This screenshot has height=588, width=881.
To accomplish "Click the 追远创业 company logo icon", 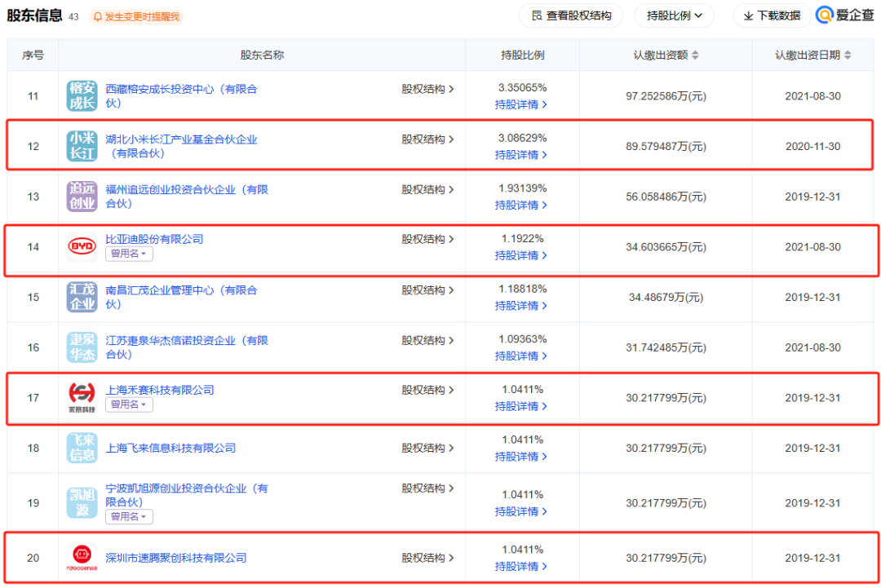I will click(82, 196).
